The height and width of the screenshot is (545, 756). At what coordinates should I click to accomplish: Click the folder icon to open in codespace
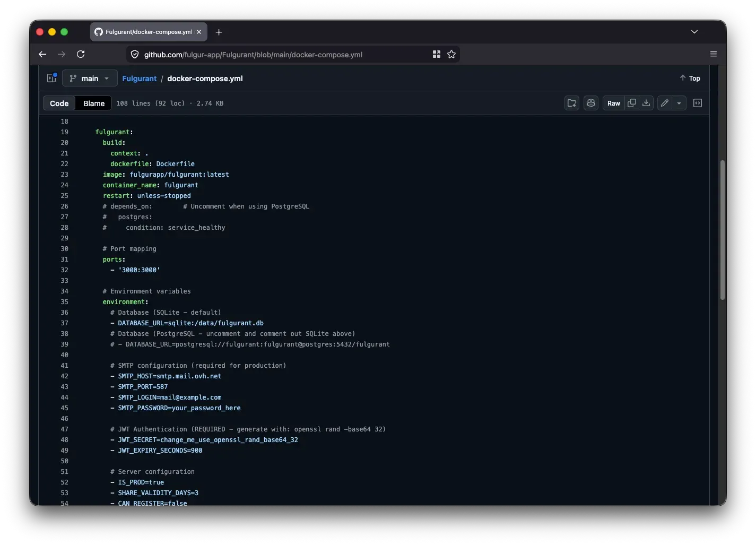pos(571,103)
